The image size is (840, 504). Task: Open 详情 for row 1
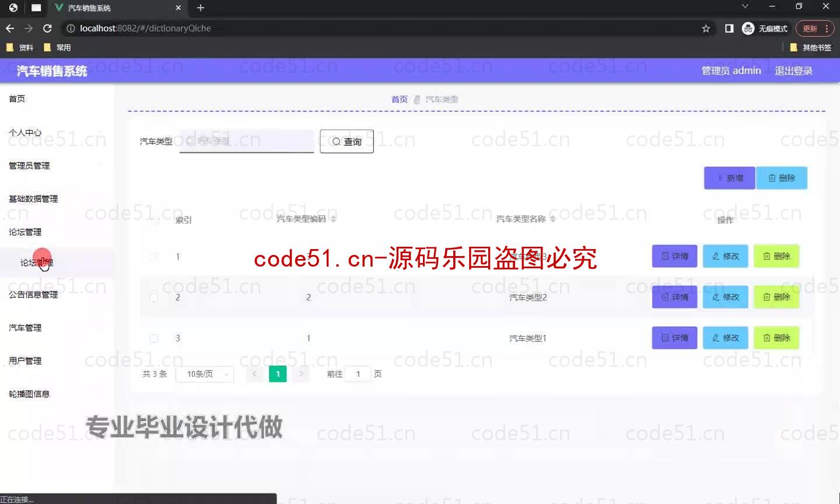tap(674, 256)
